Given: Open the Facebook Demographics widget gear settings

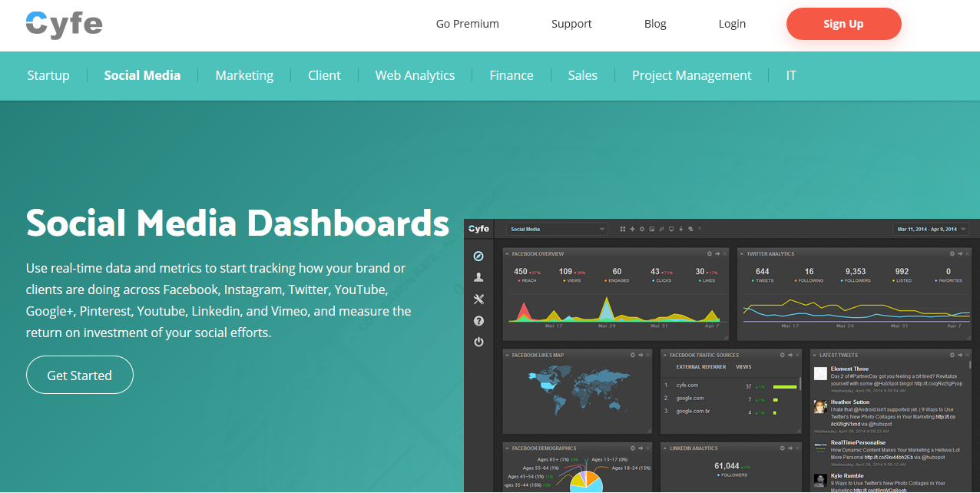Looking at the screenshot, I should point(632,448).
